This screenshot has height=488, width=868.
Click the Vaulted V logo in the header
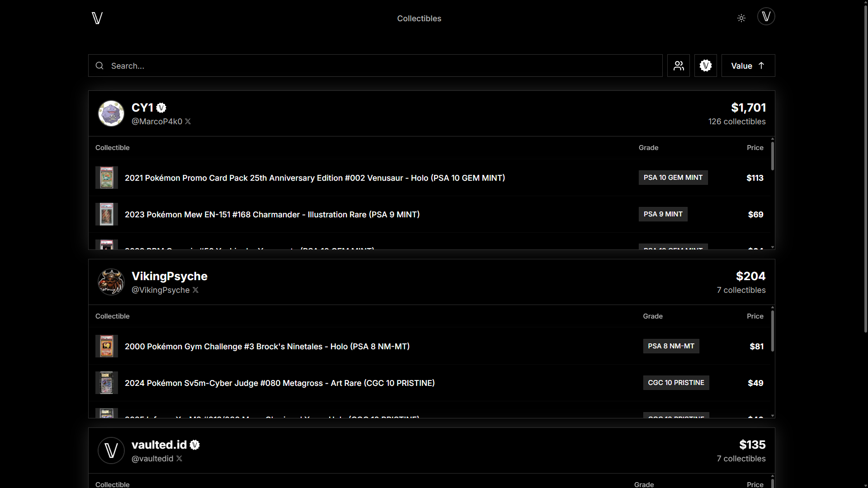point(97,18)
